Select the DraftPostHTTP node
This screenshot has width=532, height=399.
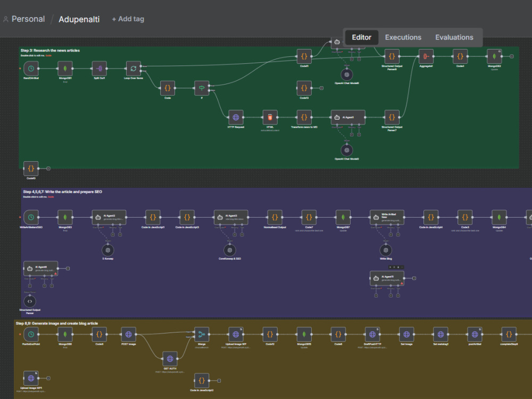click(x=372, y=335)
